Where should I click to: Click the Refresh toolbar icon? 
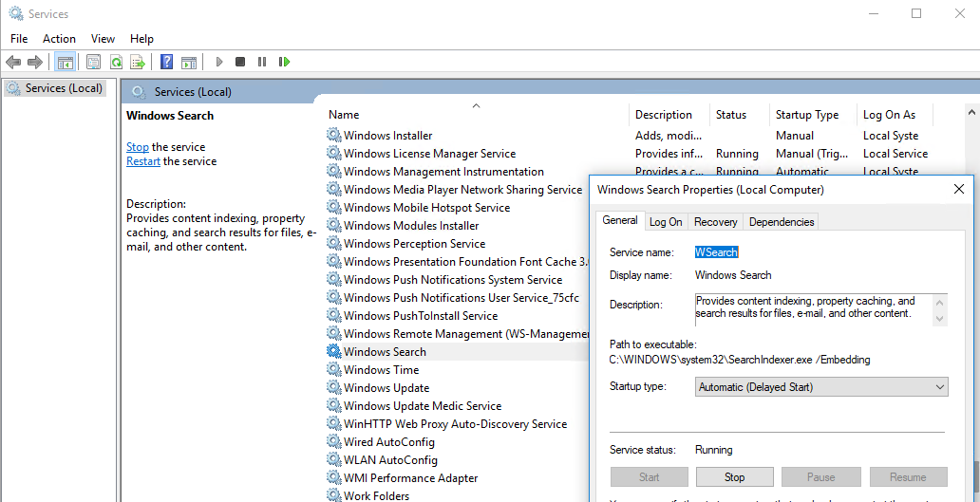(116, 63)
